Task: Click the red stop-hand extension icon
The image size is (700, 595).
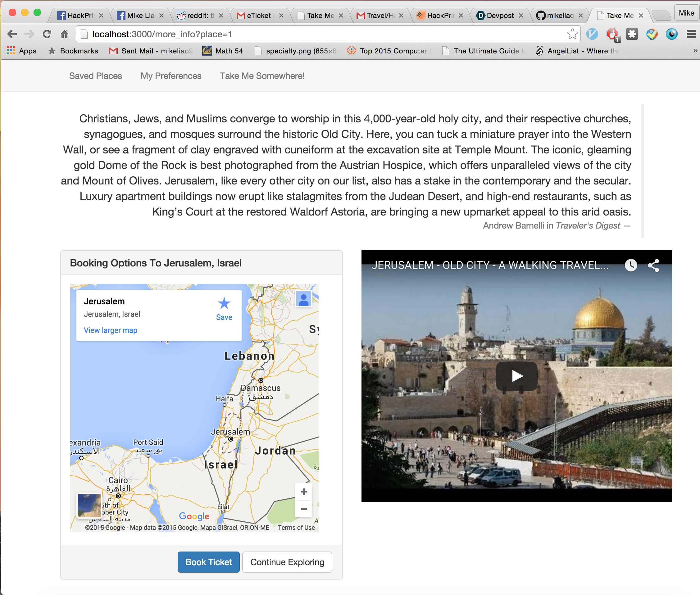Action: [612, 34]
